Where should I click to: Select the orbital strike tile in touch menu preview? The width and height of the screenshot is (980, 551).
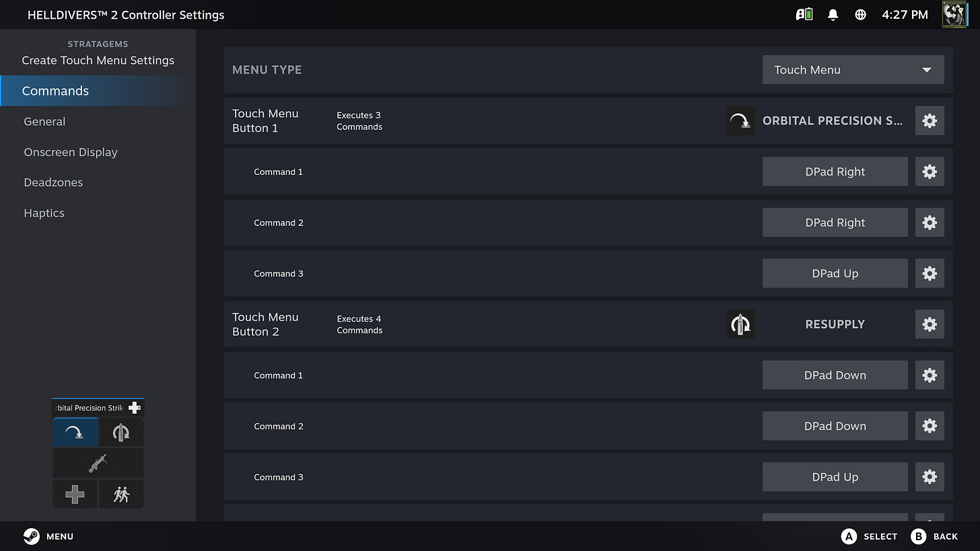click(75, 432)
